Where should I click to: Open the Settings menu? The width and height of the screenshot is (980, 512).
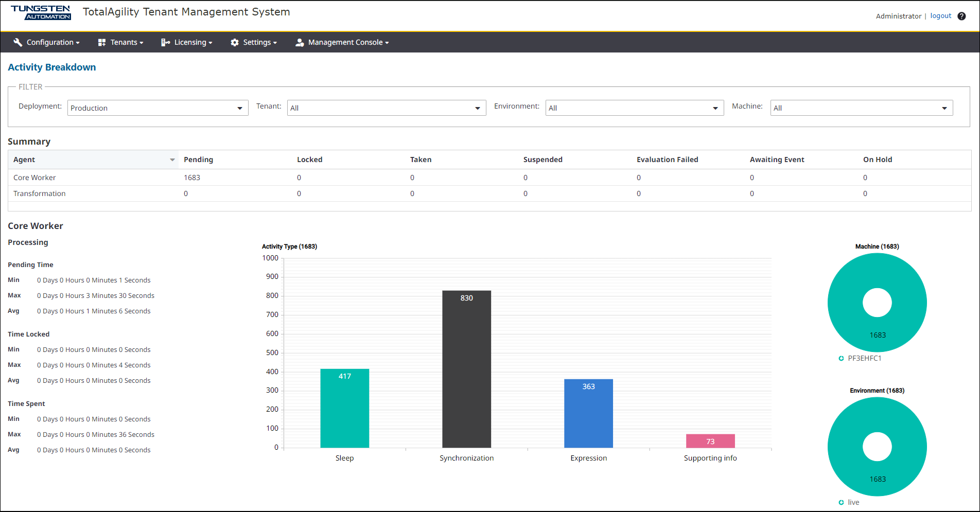point(254,42)
